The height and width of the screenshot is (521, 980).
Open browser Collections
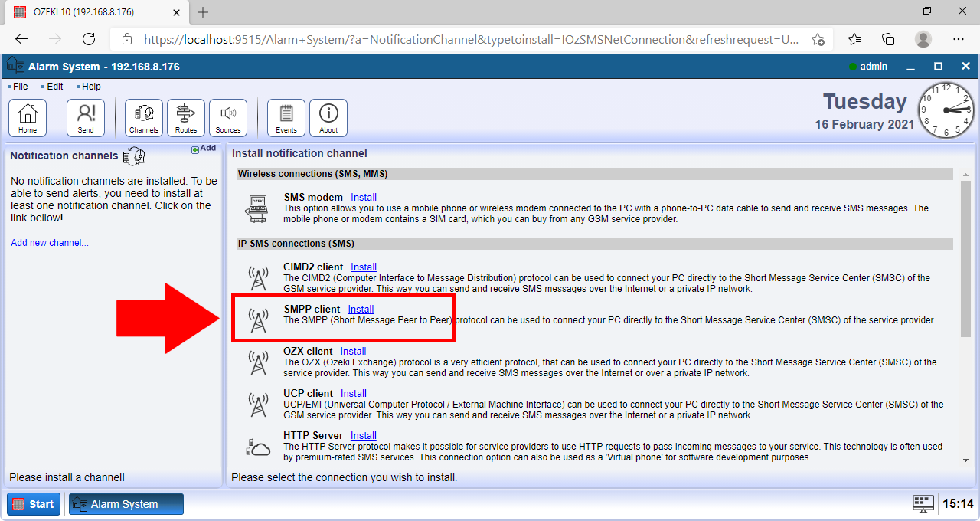888,39
